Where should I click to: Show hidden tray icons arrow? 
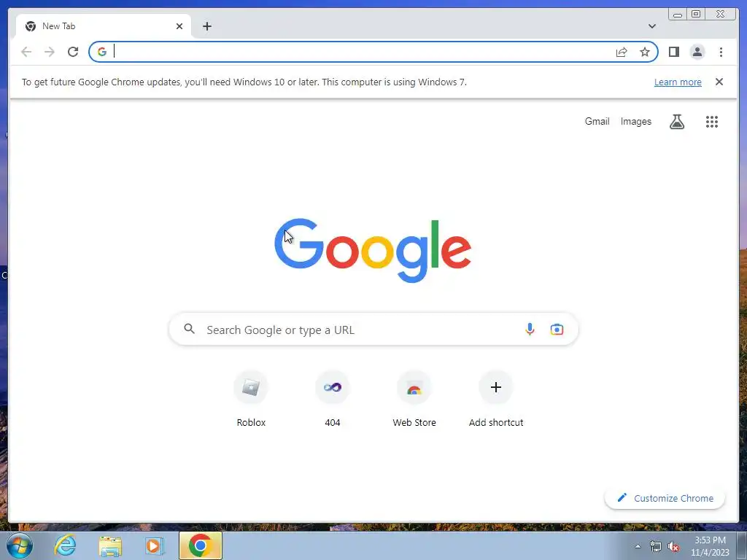[638, 546]
